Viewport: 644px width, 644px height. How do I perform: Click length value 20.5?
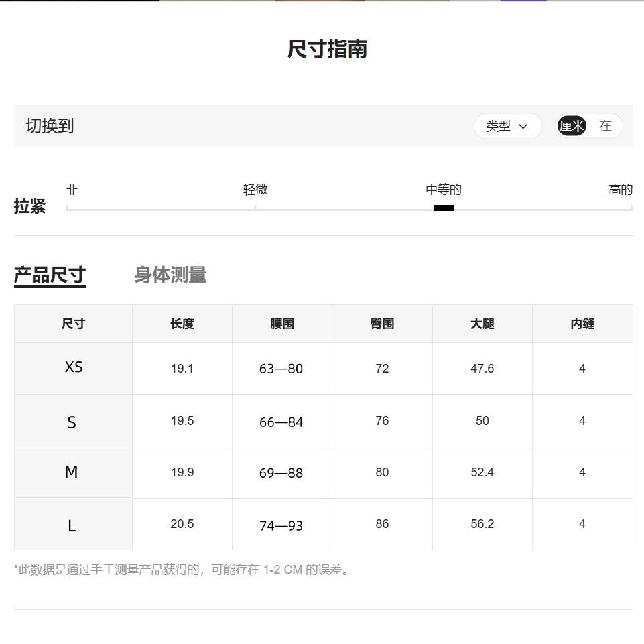[x=182, y=524]
